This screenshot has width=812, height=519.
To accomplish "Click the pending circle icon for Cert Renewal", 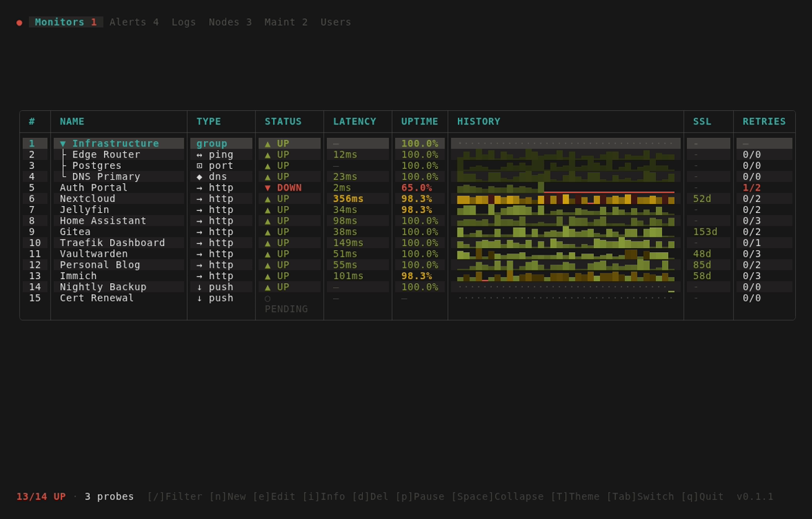I will (x=268, y=298).
